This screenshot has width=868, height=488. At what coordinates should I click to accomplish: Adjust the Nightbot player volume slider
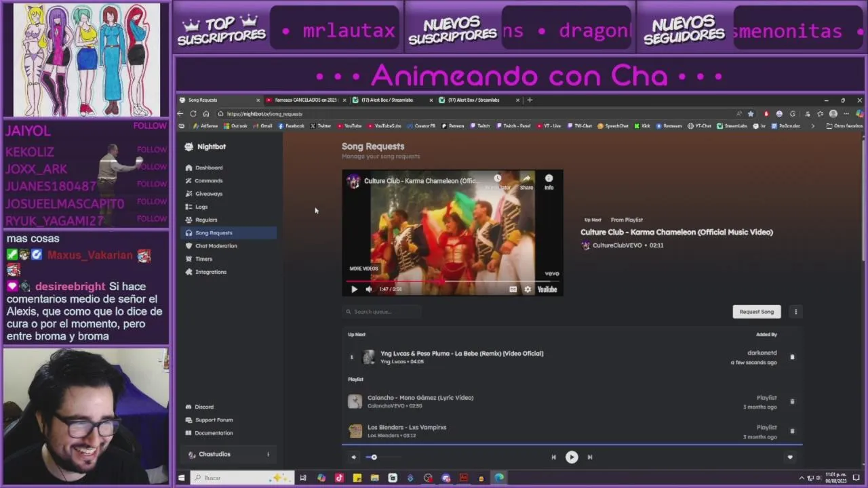tap(383, 457)
